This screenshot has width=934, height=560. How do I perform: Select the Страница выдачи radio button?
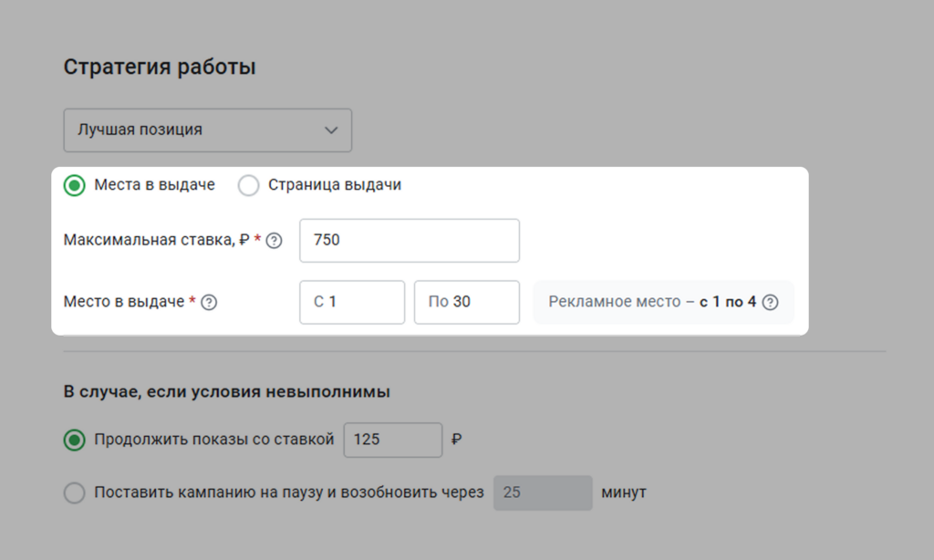coord(248,184)
